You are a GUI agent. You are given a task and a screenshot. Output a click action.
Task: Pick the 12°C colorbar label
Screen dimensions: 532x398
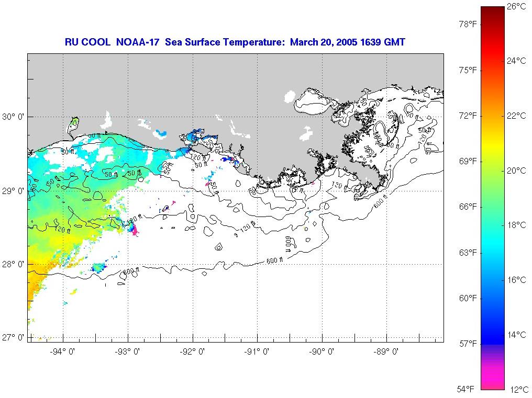(519, 390)
